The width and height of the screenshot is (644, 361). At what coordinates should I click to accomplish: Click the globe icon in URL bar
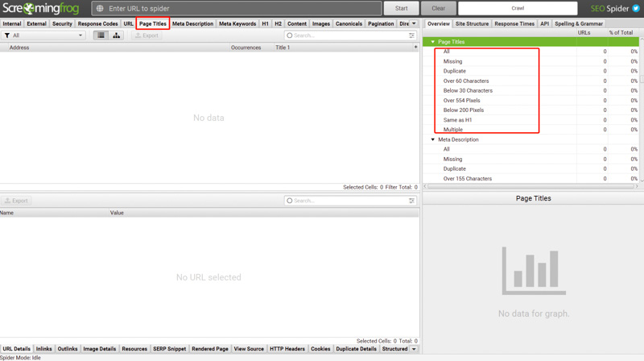(100, 8)
